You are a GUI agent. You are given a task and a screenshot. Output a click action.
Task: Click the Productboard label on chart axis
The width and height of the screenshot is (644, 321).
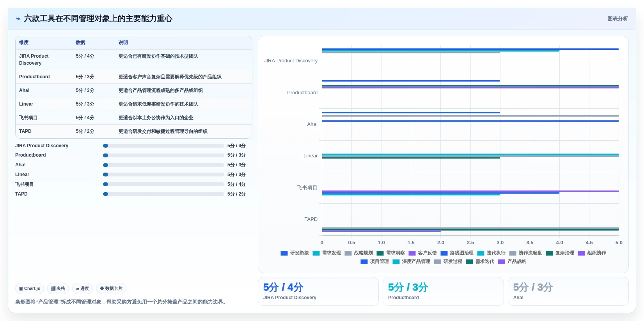click(x=302, y=93)
